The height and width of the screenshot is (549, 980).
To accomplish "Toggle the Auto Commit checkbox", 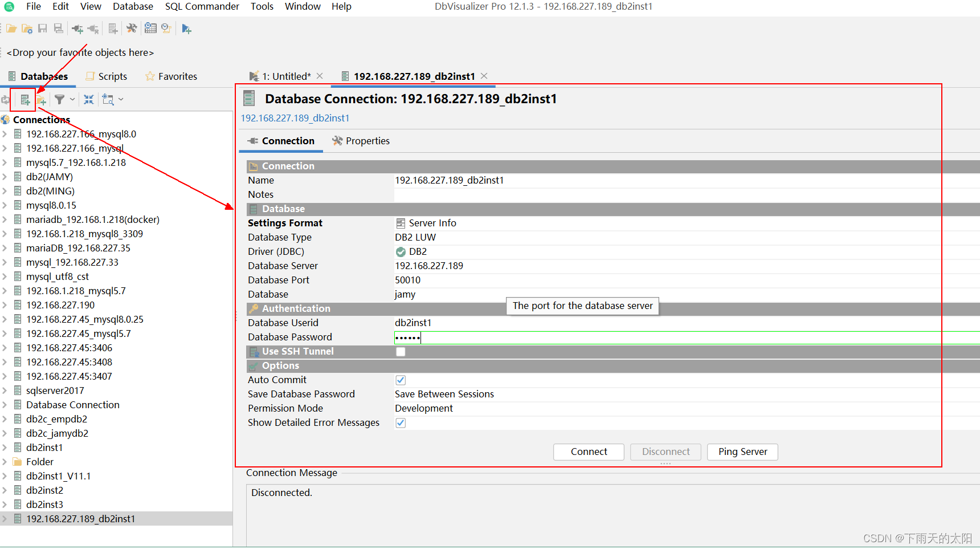I will pos(401,380).
